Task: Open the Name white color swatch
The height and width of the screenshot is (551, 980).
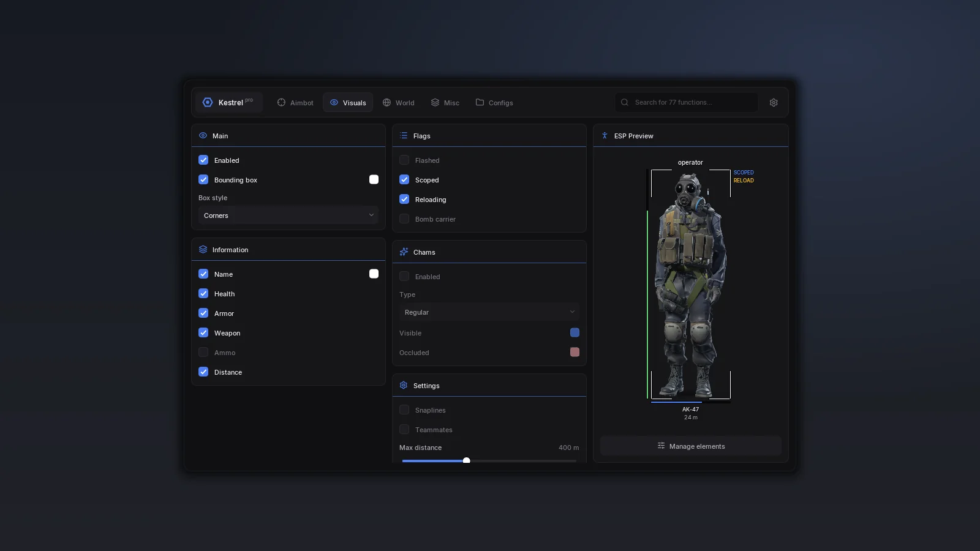Action: (374, 274)
